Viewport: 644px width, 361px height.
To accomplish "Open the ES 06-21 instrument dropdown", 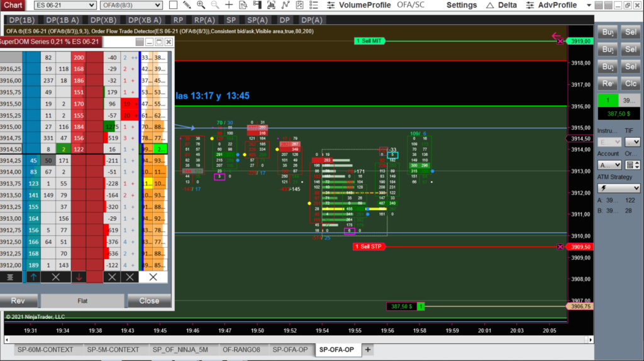I will click(65, 5).
